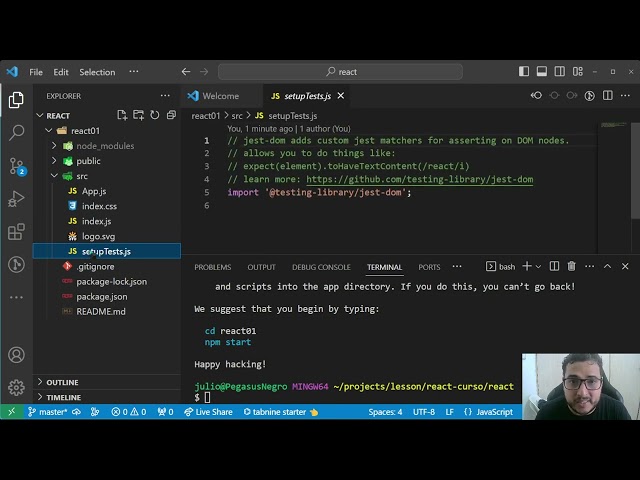Image resolution: width=640 pixels, height=480 pixels.
Task: Collapse the react01 folder
Action: pyautogui.click(x=49, y=131)
